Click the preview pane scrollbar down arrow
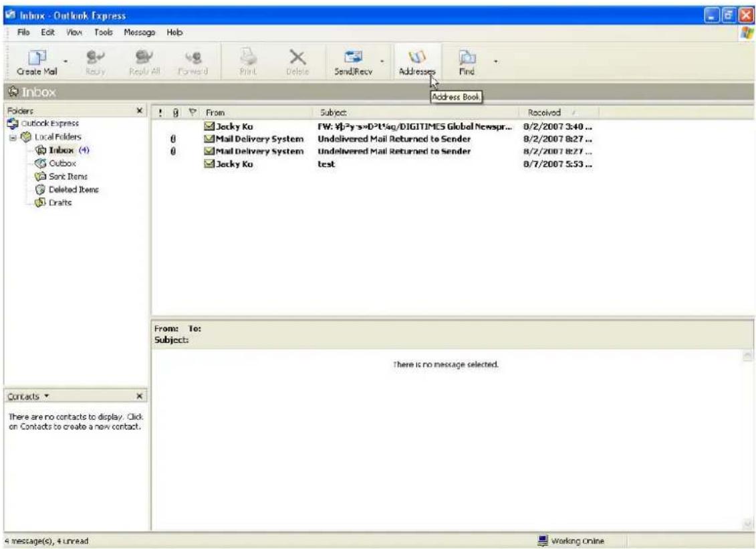The image size is (756, 549). click(747, 524)
